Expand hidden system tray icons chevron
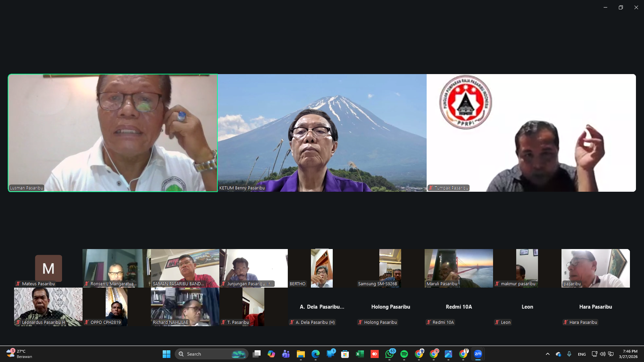This screenshot has width=644, height=362. click(548, 354)
